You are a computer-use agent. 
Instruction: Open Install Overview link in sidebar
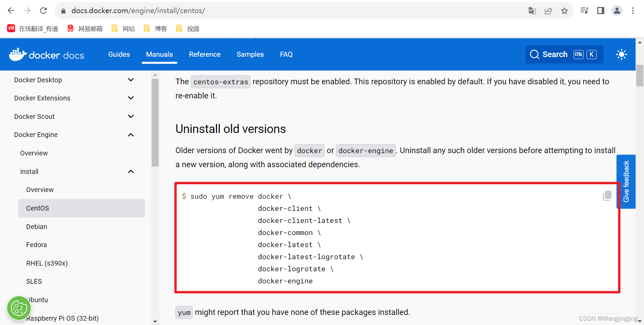[x=40, y=190]
